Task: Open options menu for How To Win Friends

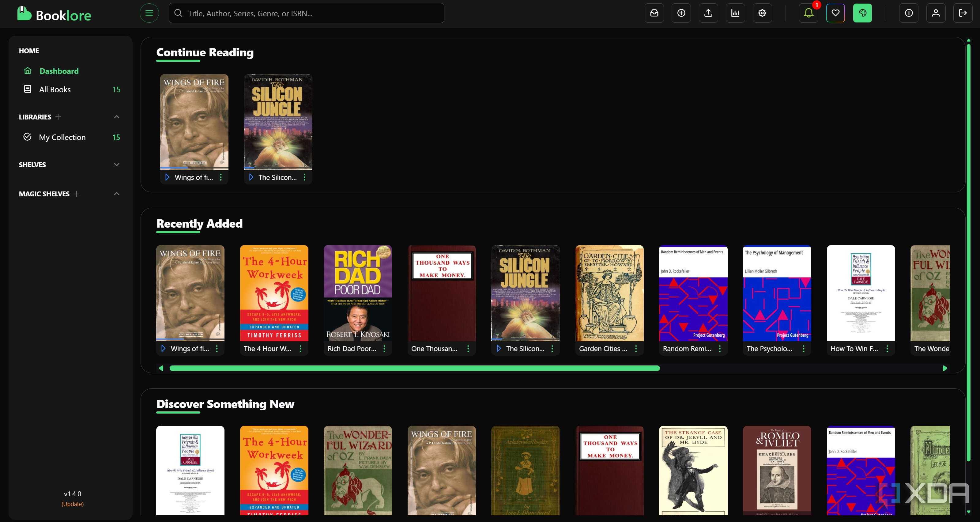Action: coord(887,349)
